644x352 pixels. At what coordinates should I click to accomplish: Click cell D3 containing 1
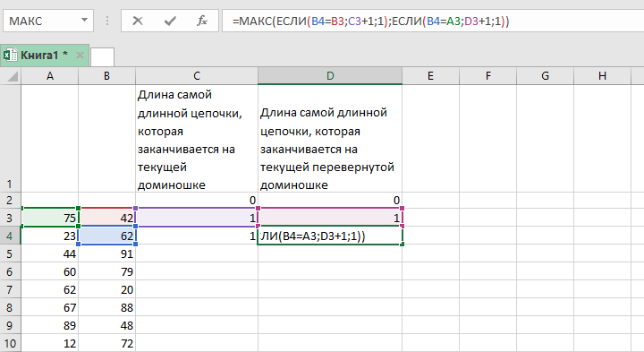point(330,218)
